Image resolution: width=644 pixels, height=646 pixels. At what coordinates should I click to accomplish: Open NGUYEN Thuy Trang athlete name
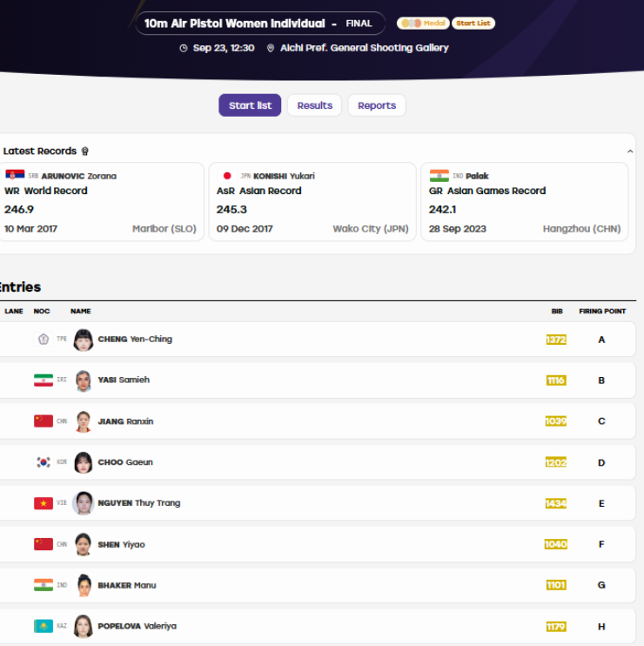pyautogui.click(x=138, y=503)
